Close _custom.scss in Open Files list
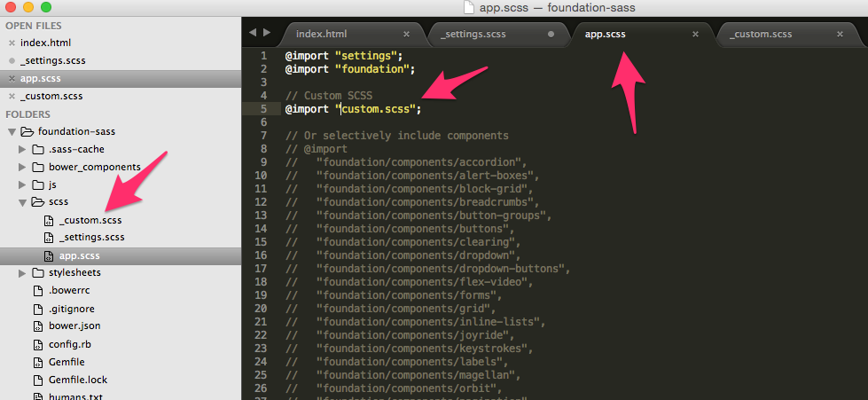The image size is (868, 400). (x=12, y=97)
